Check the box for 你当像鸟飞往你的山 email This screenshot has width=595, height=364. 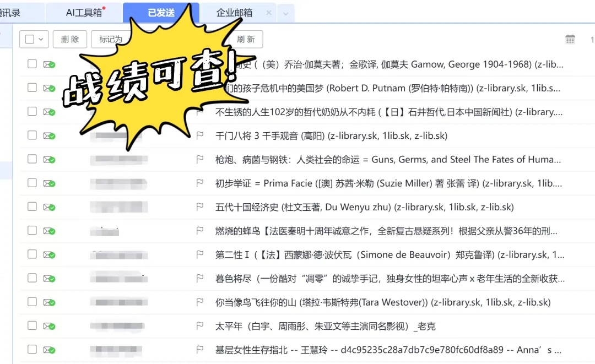[33, 302]
